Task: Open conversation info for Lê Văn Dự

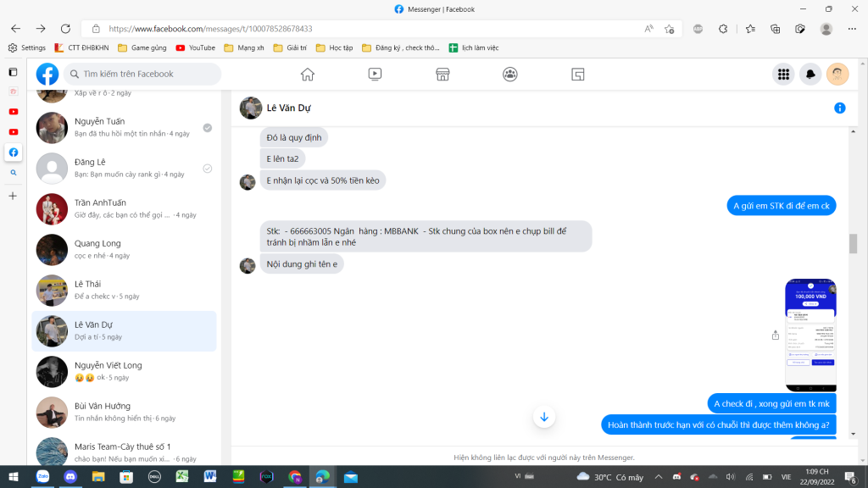Action: click(x=839, y=108)
